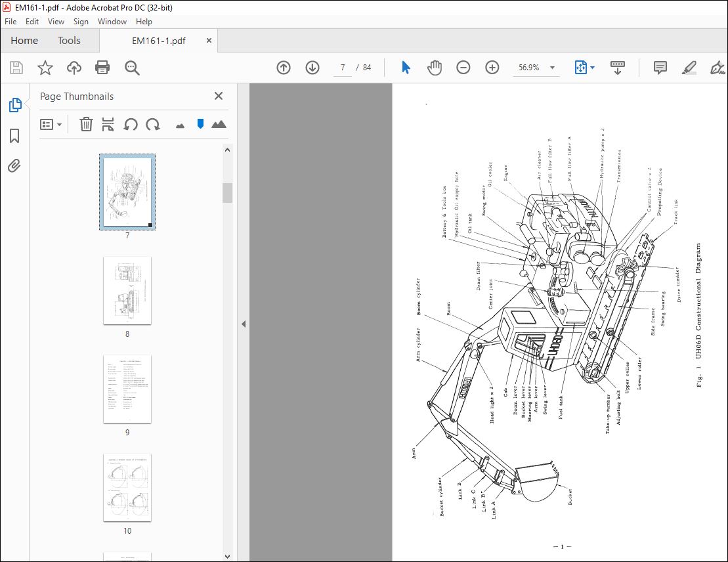
Task: Open the File menu
Action: pyautogui.click(x=11, y=22)
